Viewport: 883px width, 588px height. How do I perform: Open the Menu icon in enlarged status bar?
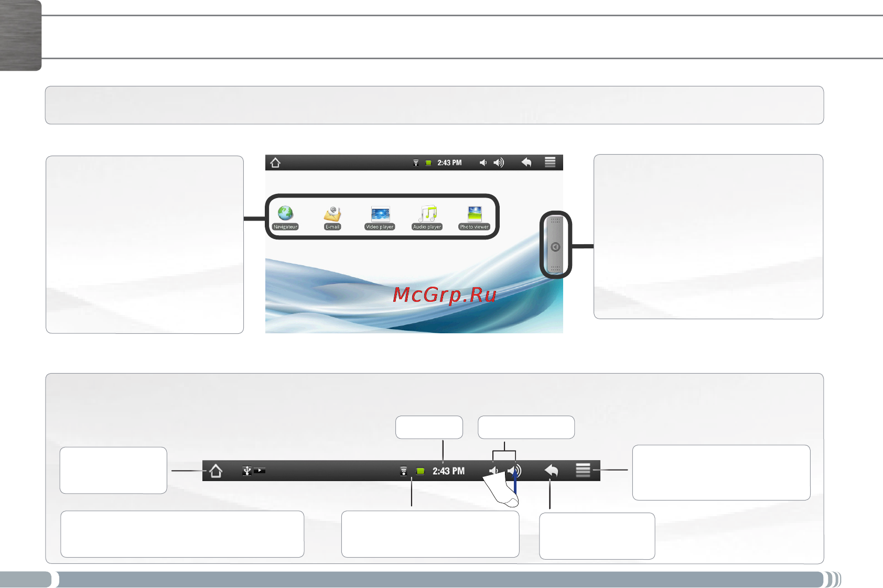point(583,470)
